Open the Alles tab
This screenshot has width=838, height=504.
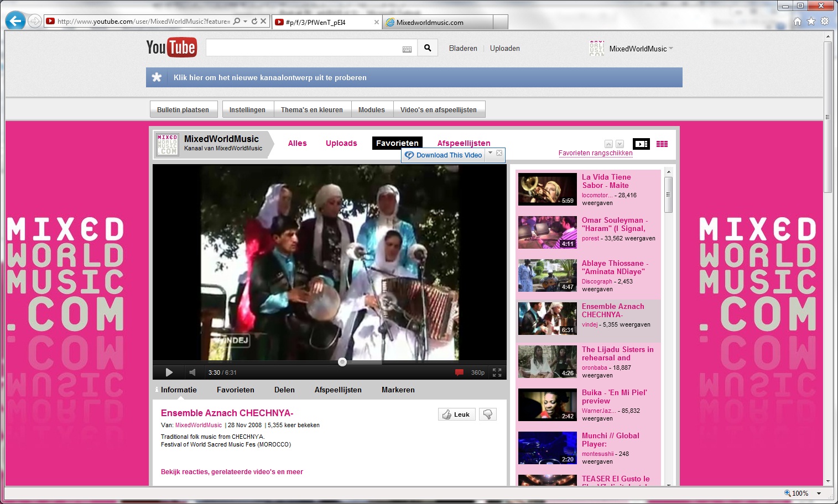(297, 143)
